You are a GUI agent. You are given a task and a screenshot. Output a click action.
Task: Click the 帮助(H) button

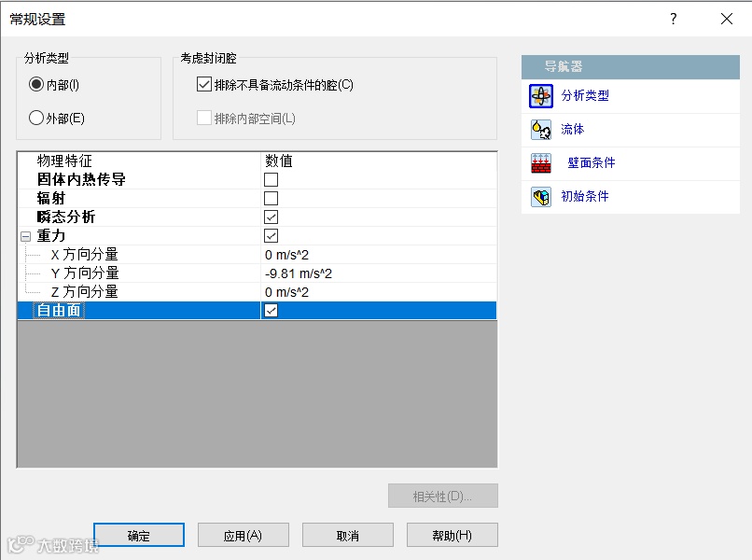[453, 535]
